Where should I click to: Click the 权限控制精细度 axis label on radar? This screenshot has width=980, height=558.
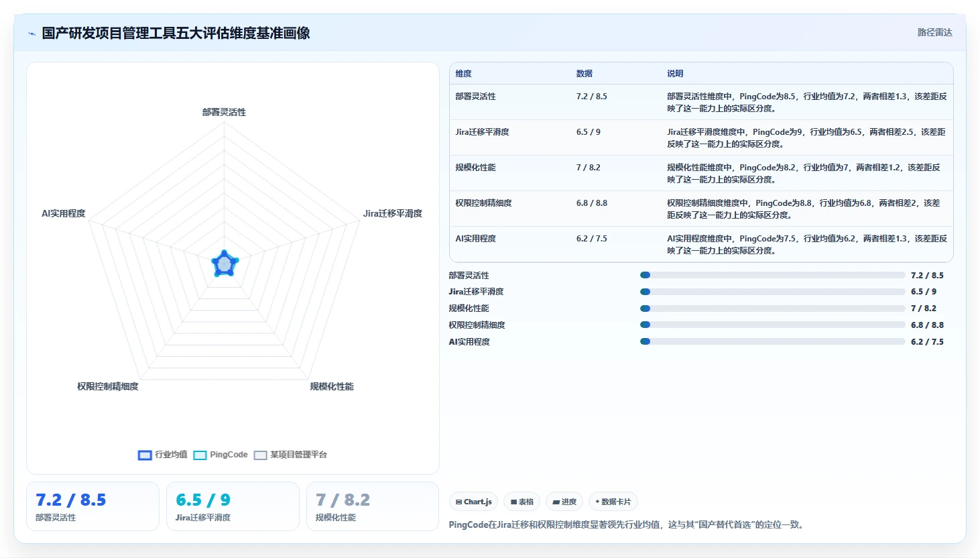(x=108, y=386)
